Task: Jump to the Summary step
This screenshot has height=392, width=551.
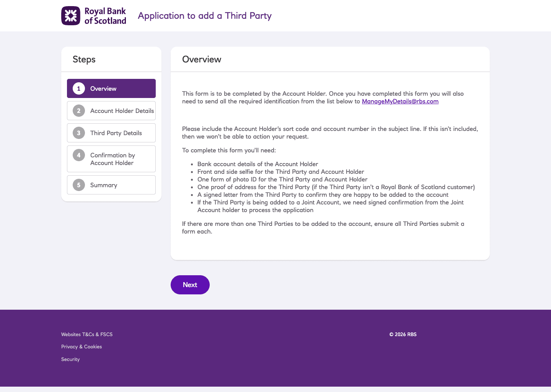Action: [x=111, y=185]
